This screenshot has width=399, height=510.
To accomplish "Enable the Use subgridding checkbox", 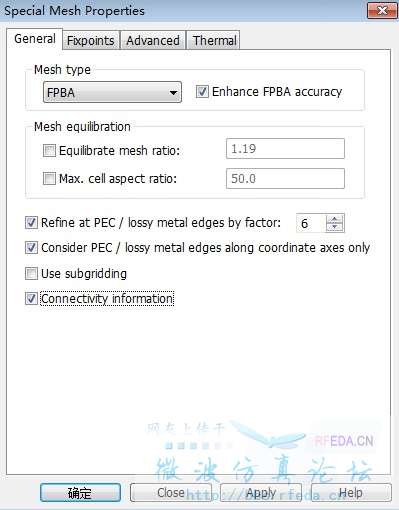I will click(31, 274).
